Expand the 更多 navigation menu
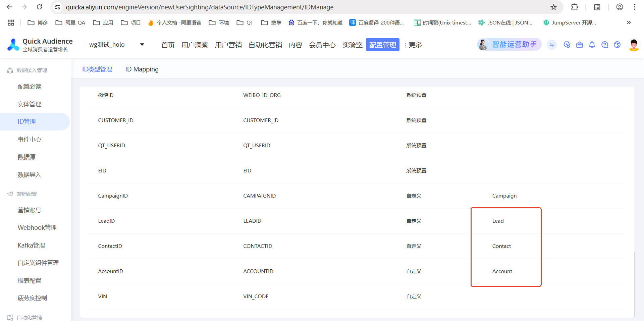The width and height of the screenshot is (644, 321). tap(414, 45)
